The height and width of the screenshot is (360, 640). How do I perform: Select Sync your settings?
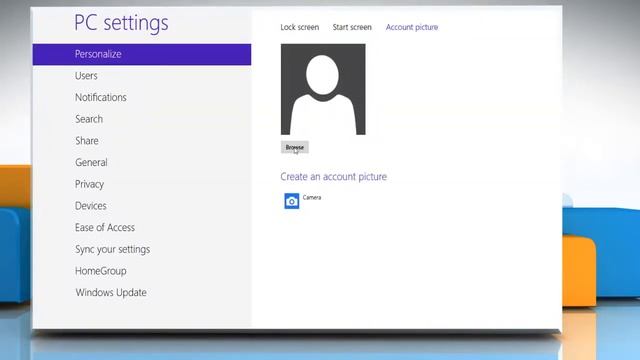tap(113, 249)
